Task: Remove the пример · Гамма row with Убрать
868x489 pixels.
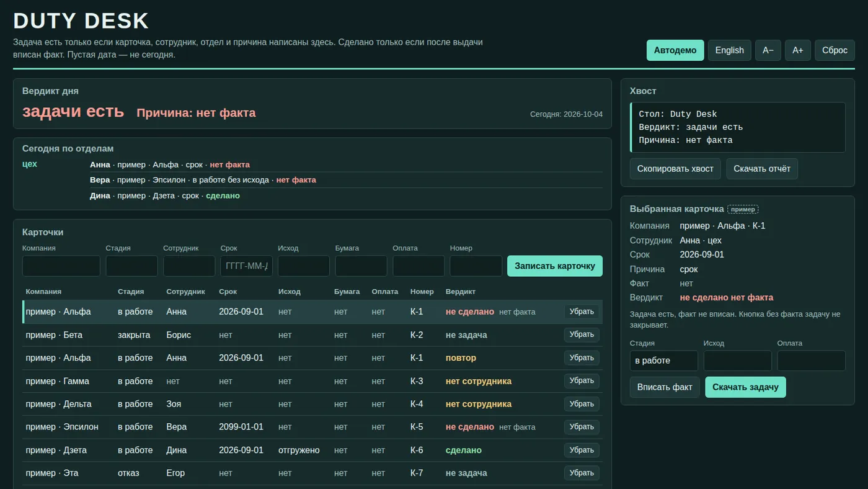Action: pyautogui.click(x=582, y=381)
